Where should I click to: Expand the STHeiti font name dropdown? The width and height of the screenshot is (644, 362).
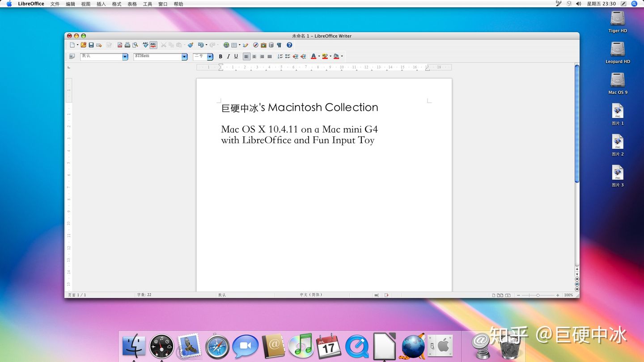tap(184, 57)
